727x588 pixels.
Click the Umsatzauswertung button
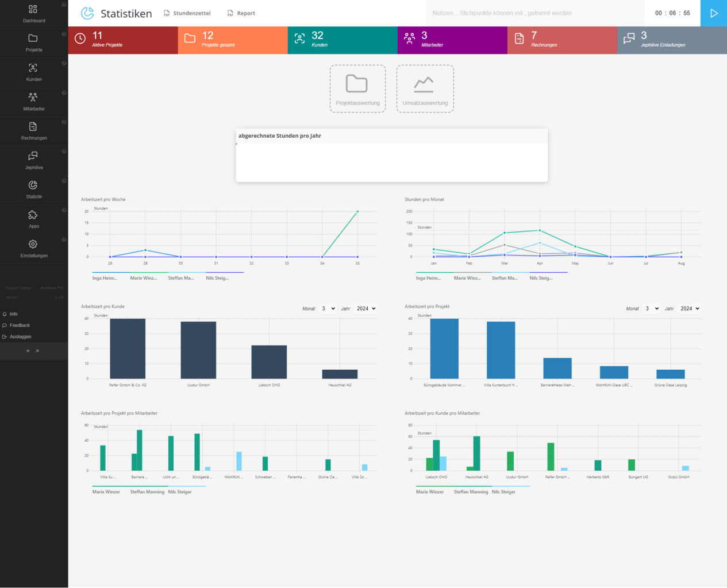coord(425,89)
